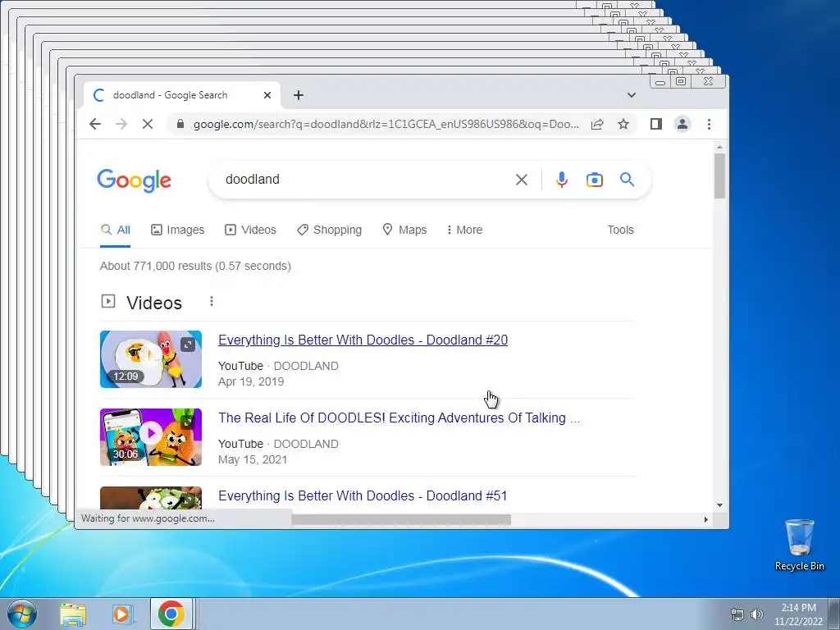Click the 'Apr 19, 2019' date text
Image resolution: width=840 pixels, height=630 pixels.
[x=251, y=381]
